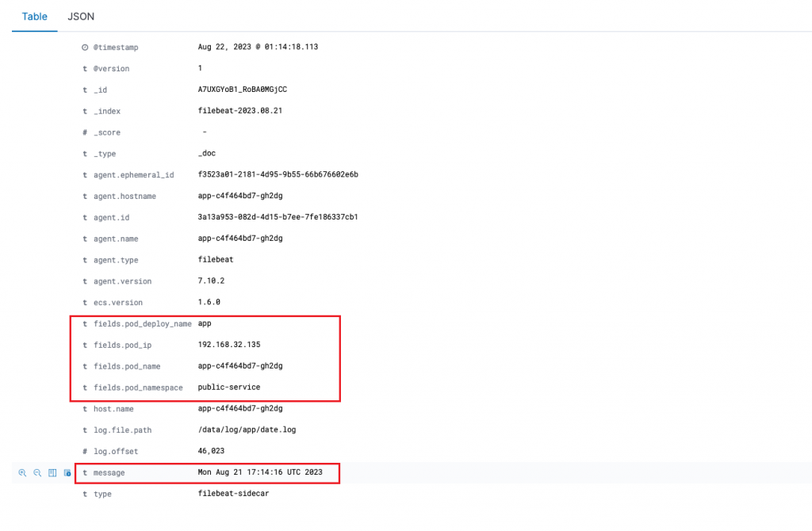Select namespace value public-service
This screenshot has height=531, width=812.
[x=229, y=387]
